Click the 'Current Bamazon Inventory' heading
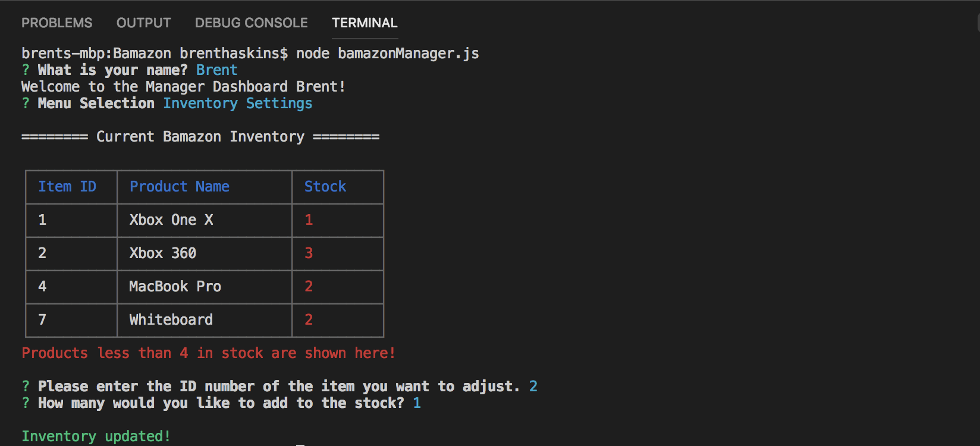The height and width of the screenshot is (446, 980). [x=200, y=137]
